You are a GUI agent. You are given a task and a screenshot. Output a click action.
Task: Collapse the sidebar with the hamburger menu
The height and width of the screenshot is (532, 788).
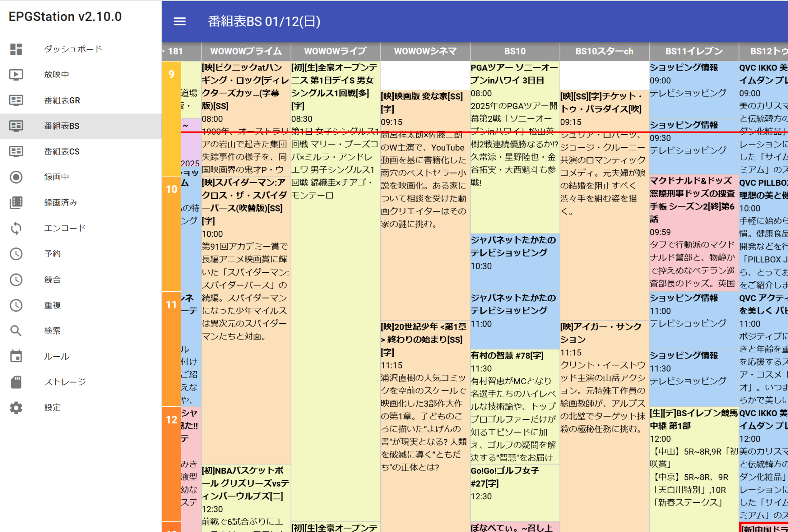click(179, 22)
